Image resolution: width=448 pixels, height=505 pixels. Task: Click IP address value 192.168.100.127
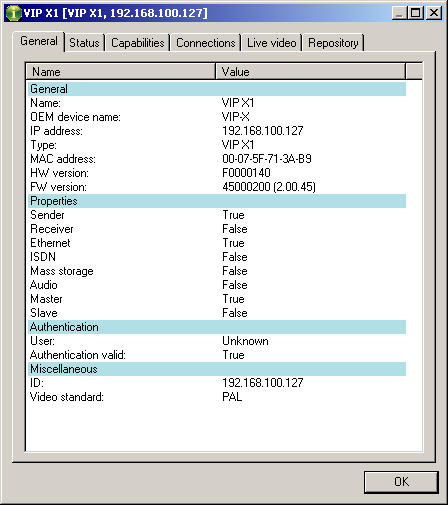click(263, 131)
